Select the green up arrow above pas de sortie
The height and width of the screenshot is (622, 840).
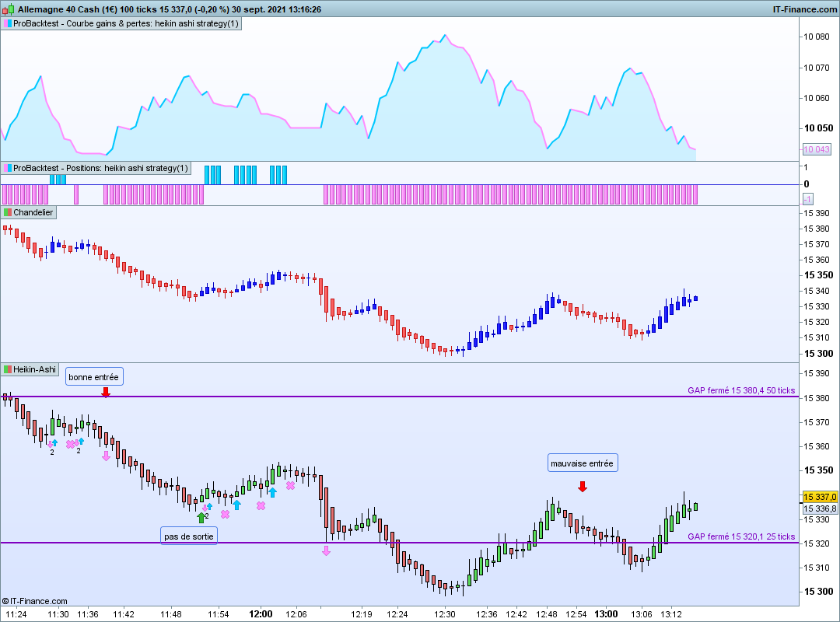201,518
